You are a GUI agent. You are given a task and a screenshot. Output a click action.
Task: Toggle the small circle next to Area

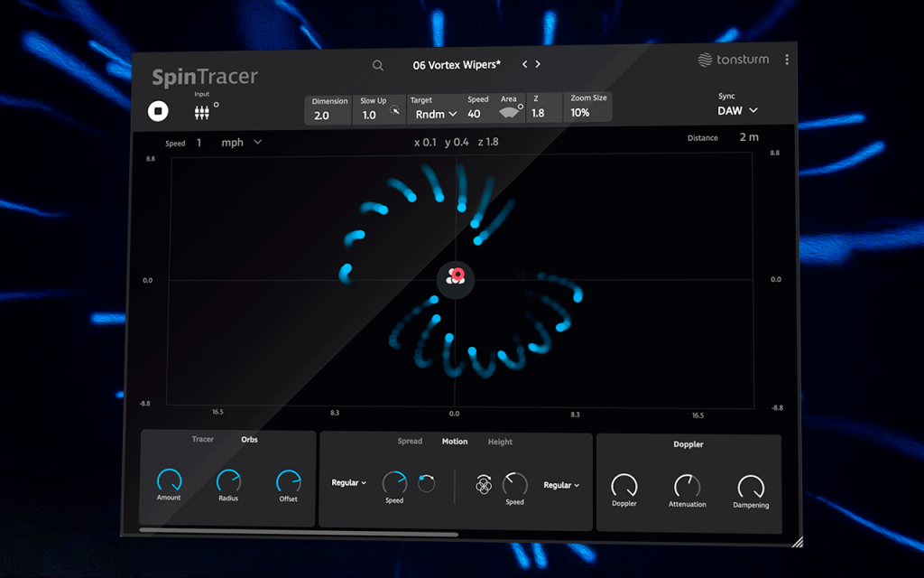pos(521,107)
